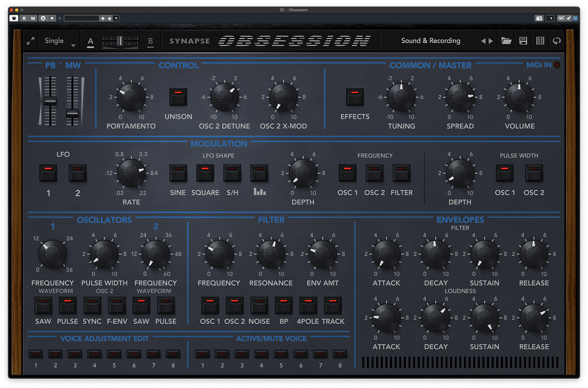
Task: Click the loudness envelope RELEASE knob
Action: coord(534,318)
